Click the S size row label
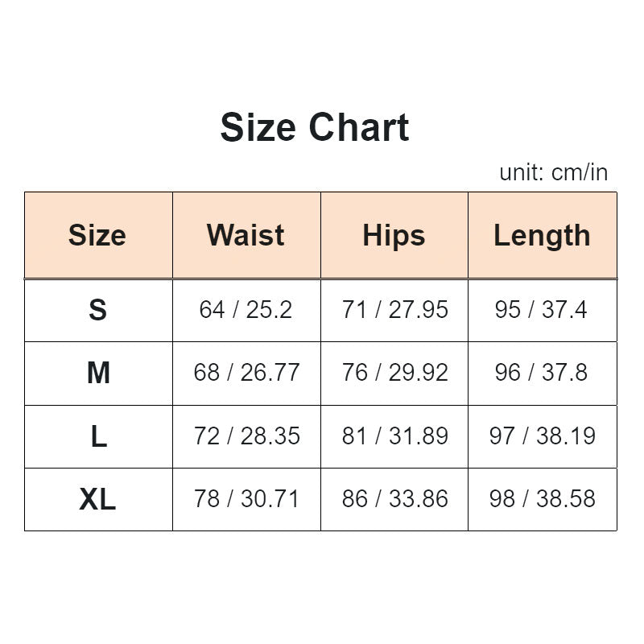 pos(97,310)
